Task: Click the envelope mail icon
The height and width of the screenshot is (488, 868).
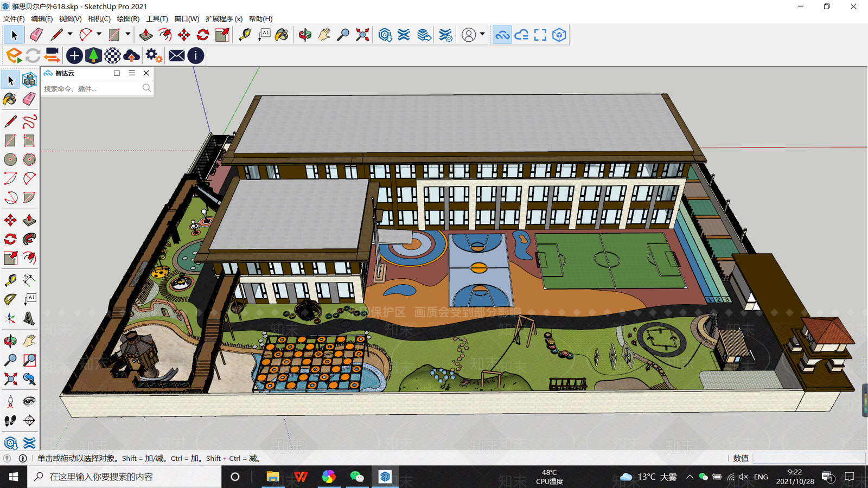Action: 176,55
